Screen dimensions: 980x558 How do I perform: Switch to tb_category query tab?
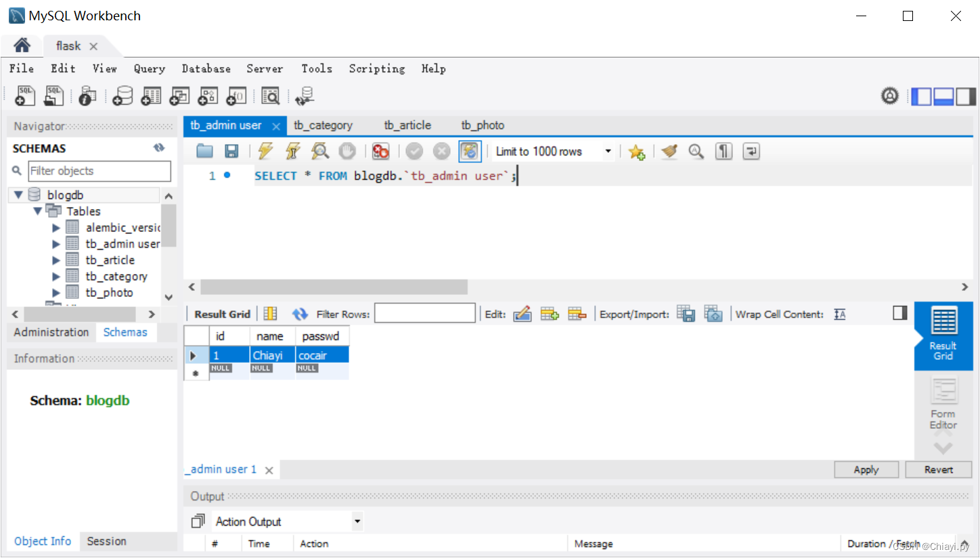tap(323, 125)
